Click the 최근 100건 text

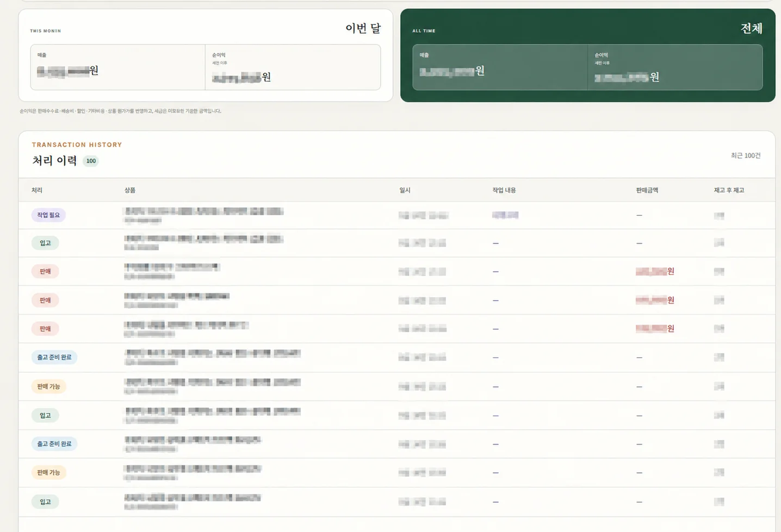pyautogui.click(x=746, y=155)
